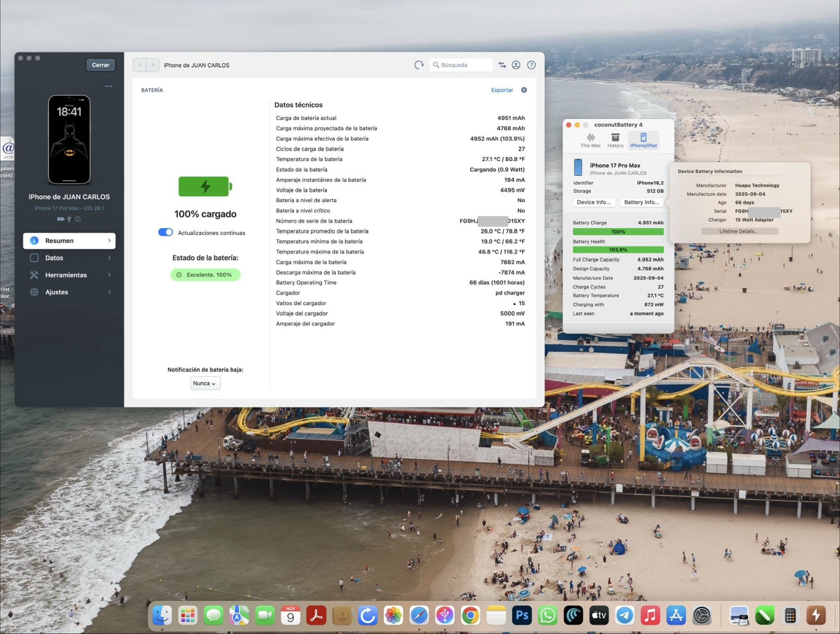Open the account profile icon
Screen dimensions: 840x634
[516, 65]
